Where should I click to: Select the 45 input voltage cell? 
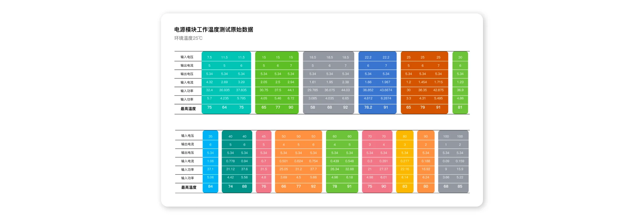click(x=264, y=136)
